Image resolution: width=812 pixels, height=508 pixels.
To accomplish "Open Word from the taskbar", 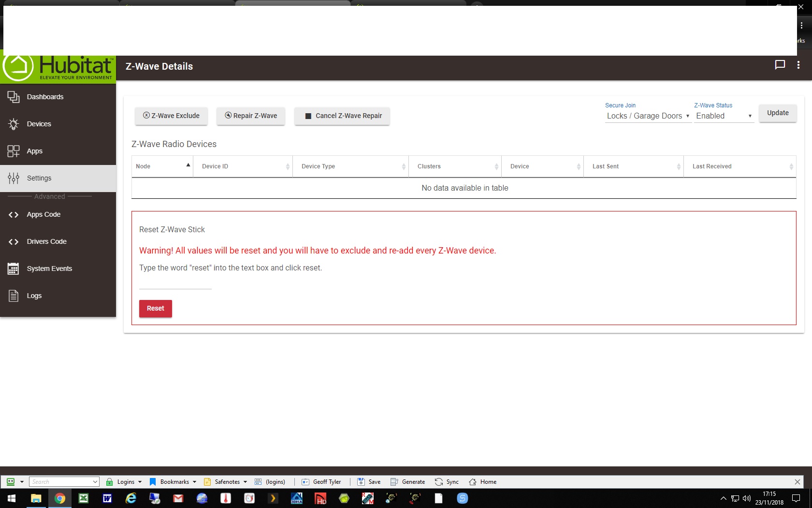I will tap(107, 498).
